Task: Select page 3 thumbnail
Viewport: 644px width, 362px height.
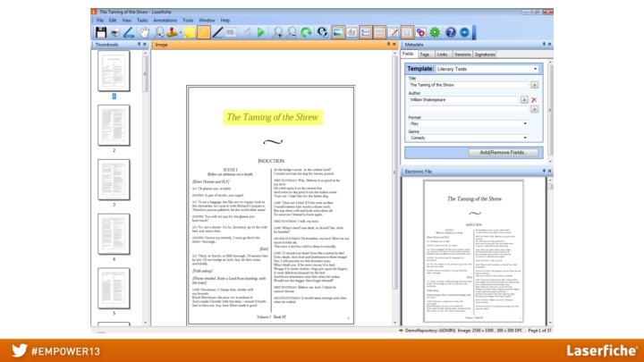Action: [114, 180]
